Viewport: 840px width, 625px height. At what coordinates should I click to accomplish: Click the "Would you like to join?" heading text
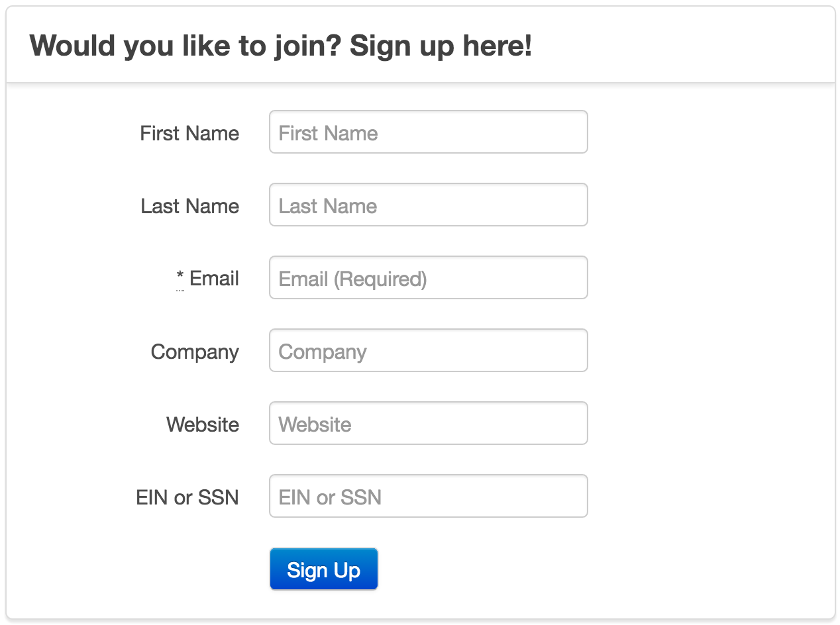click(x=185, y=46)
